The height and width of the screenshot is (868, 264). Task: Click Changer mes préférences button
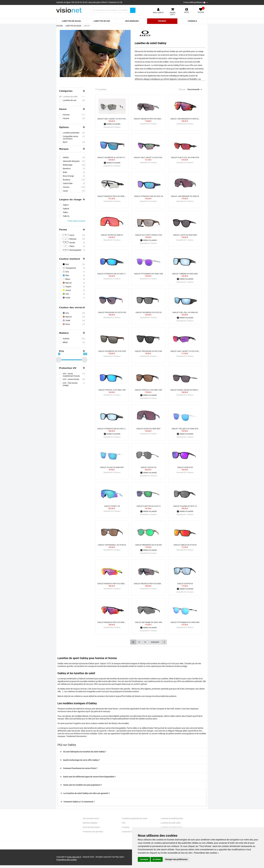176,859
